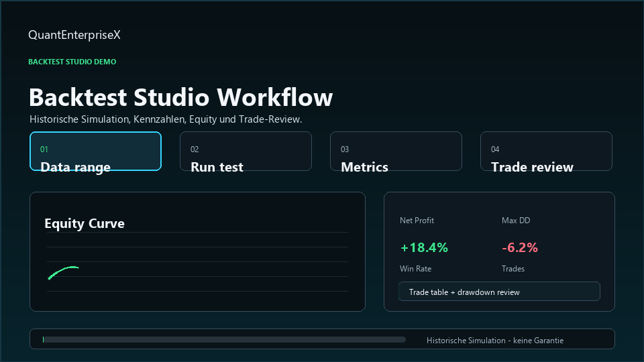644x362 pixels.
Task: Select the +18.4% net profit value
Action: pos(424,247)
